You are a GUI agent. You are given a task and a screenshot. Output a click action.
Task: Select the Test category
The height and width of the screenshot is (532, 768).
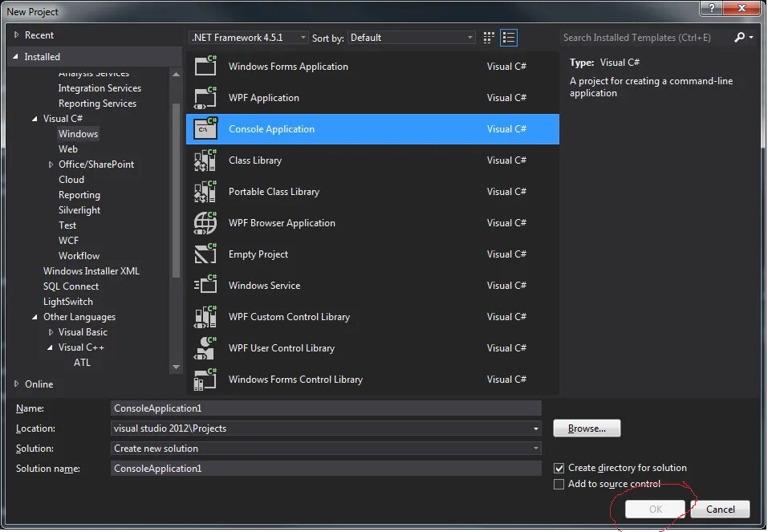point(67,225)
